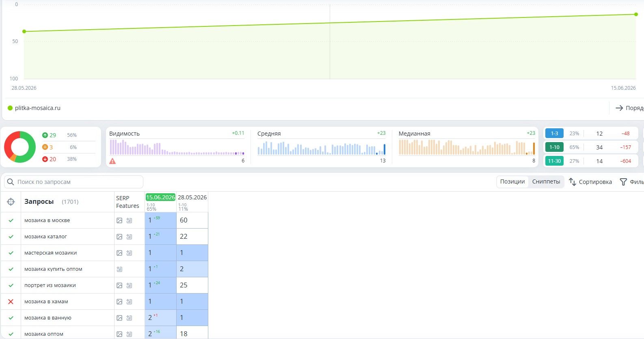Click the red cross for "мозаика в хамам"
This screenshot has height=339, width=644.
click(x=11, y=302)
